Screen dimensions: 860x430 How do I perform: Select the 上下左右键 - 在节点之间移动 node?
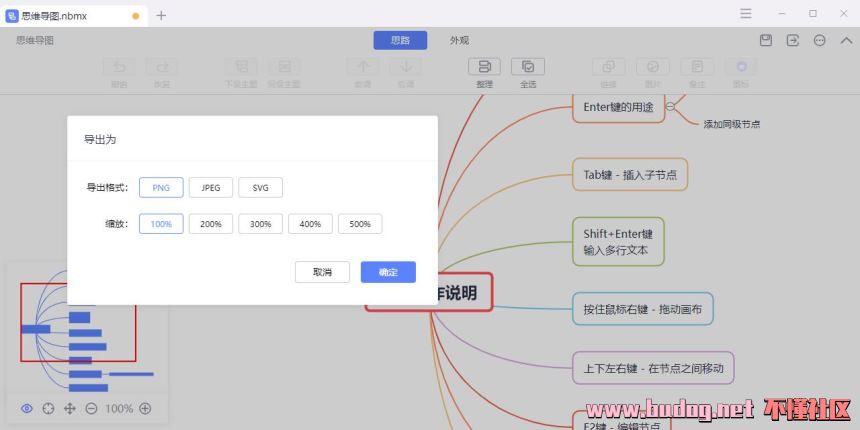653,368
